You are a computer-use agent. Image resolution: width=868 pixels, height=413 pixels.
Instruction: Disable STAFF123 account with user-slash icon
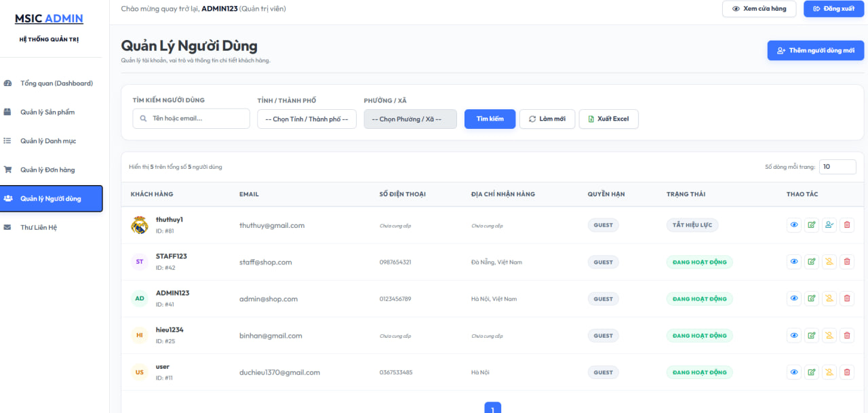pyautogui.click(x=829, y=262)
